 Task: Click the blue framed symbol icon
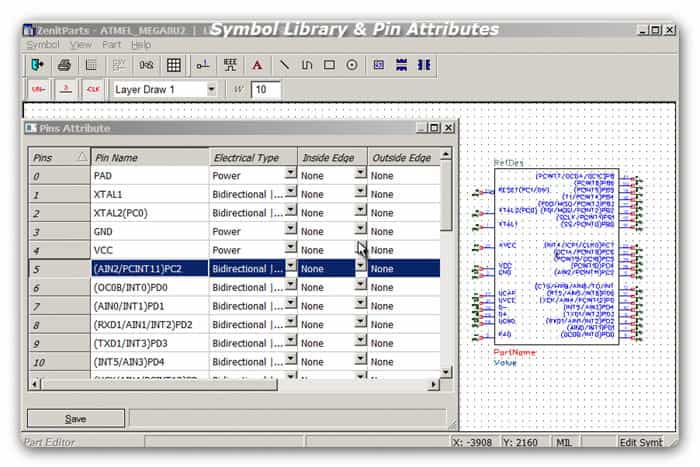[x=379, y=65]
